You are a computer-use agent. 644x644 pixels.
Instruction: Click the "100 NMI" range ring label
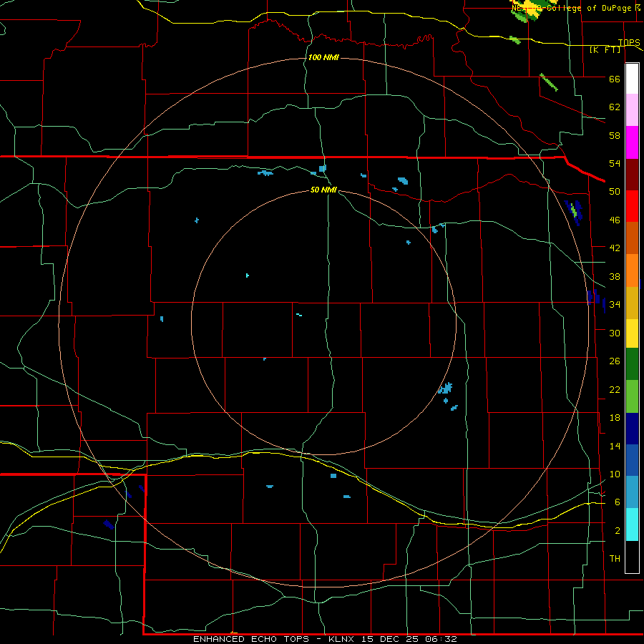(323, 57)
